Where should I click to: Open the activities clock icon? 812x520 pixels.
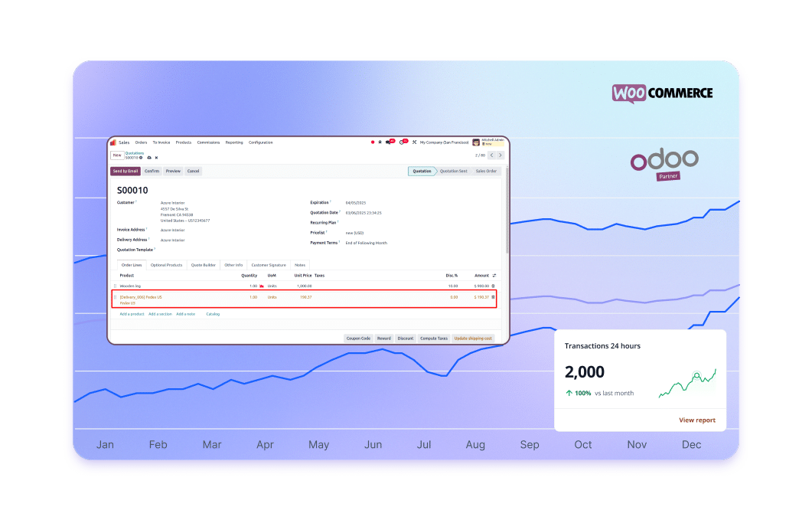click(403, 142)
